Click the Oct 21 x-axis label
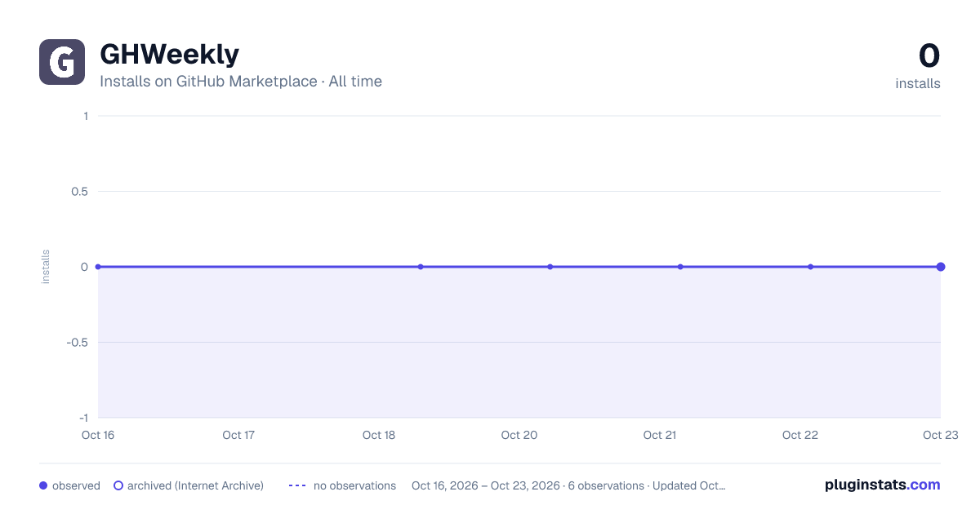 tap(660, 435)
